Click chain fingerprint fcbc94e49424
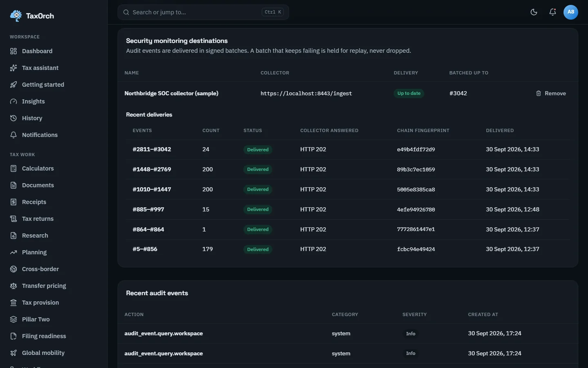Viewport: 588px width, 368px height. pos(416,249)
